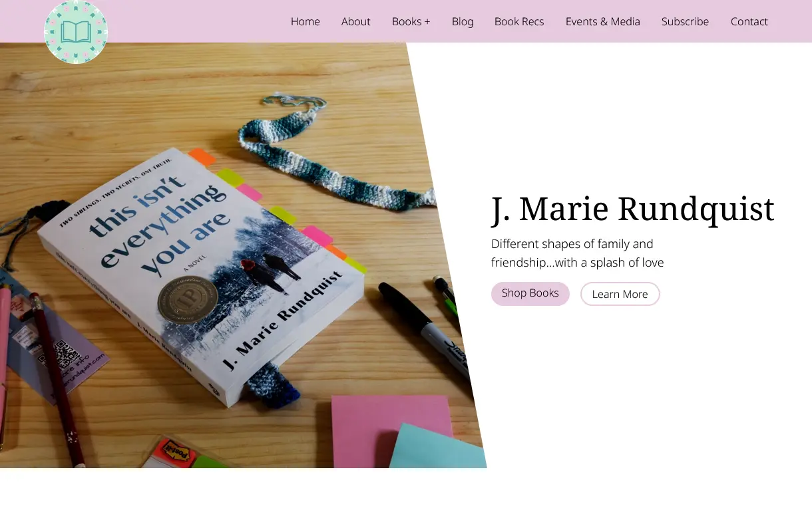The height and width of the screenshot is (532, 812).
Task: Open the Books + dropdown menu
Action: 411,21
